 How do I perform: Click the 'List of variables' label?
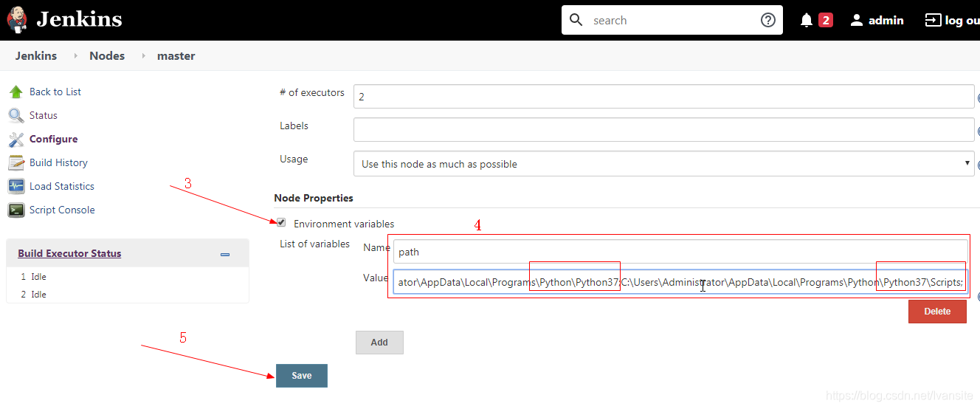[315, 244]
